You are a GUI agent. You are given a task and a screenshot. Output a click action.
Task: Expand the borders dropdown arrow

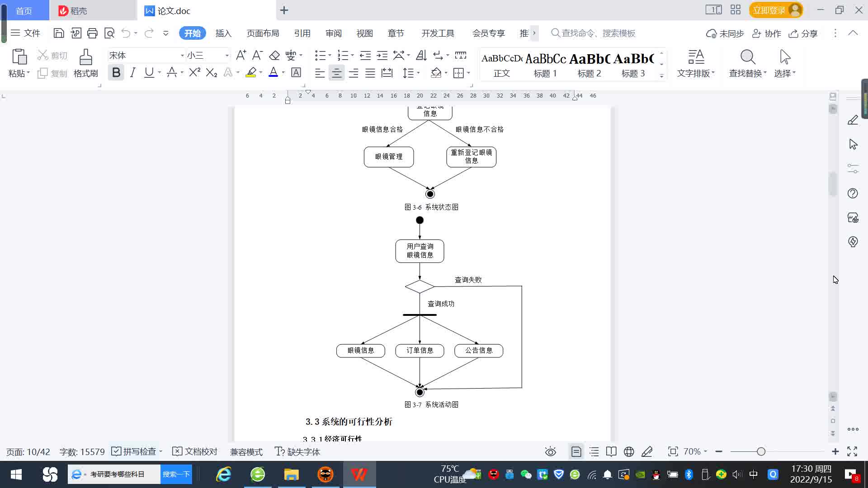coord(469,73)
